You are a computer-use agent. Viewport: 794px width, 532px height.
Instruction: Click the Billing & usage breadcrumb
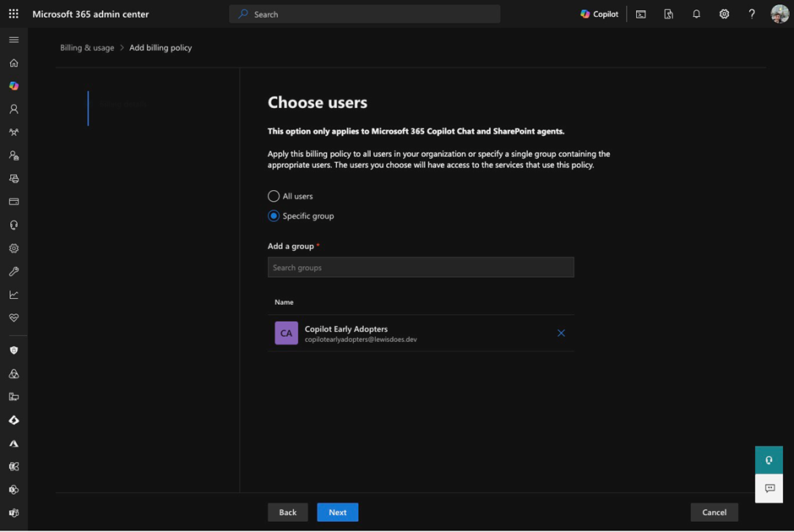pos(87,48)
